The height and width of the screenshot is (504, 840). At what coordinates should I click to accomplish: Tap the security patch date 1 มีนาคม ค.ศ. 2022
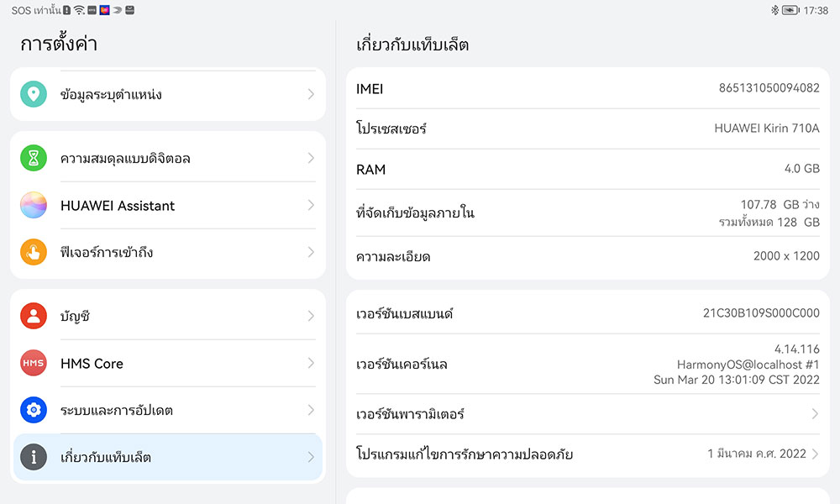point(757,454)
